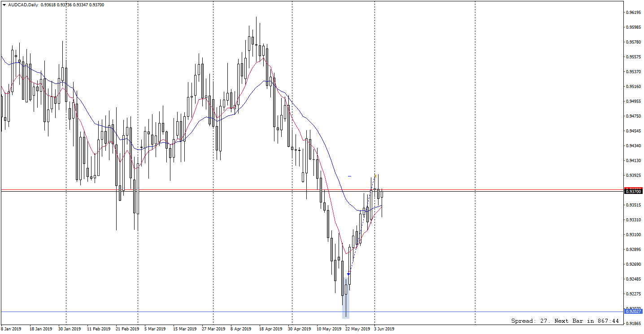The width and height of the screenshot is (644, 334).
Task: Click the 0.92485 price axis label
Action: point(633,279)
